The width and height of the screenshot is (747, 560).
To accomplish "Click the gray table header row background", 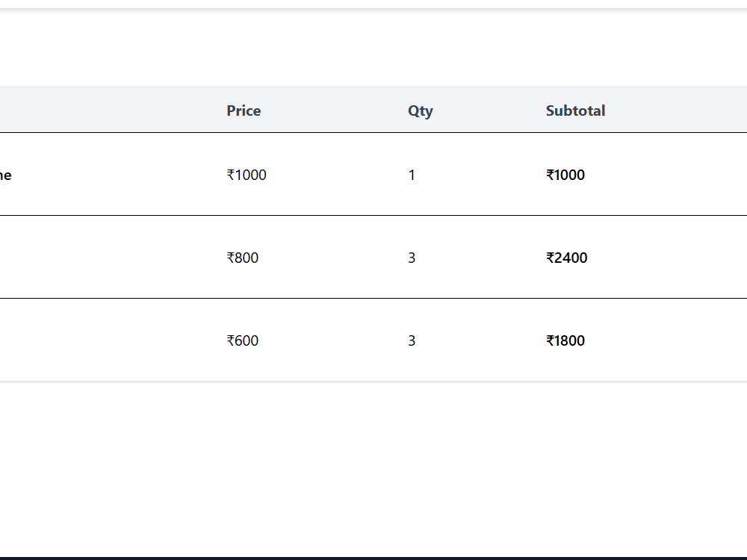I will 373,110.
